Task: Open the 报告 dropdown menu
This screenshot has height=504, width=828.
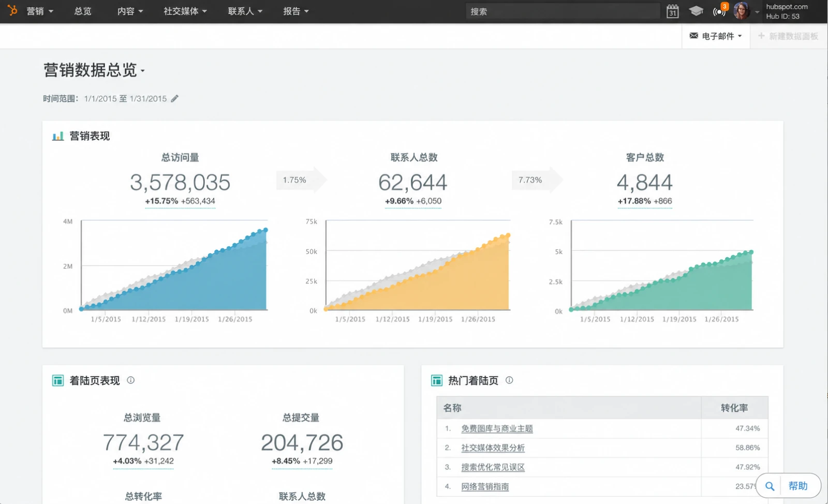Action: pos(296,11)
